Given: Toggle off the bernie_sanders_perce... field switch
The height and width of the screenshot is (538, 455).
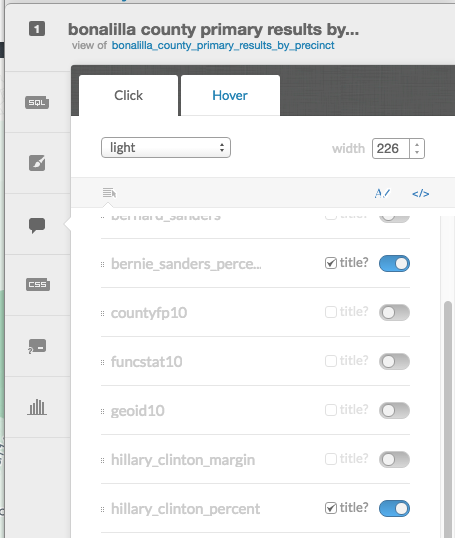Looking at the screenshot, I should 394,264.
